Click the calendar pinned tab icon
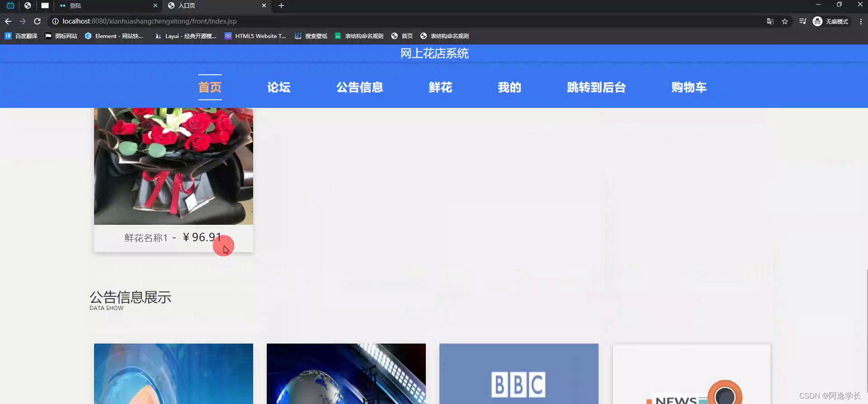The height and width of the screenshot is (404, 868). tap(10, 5)
